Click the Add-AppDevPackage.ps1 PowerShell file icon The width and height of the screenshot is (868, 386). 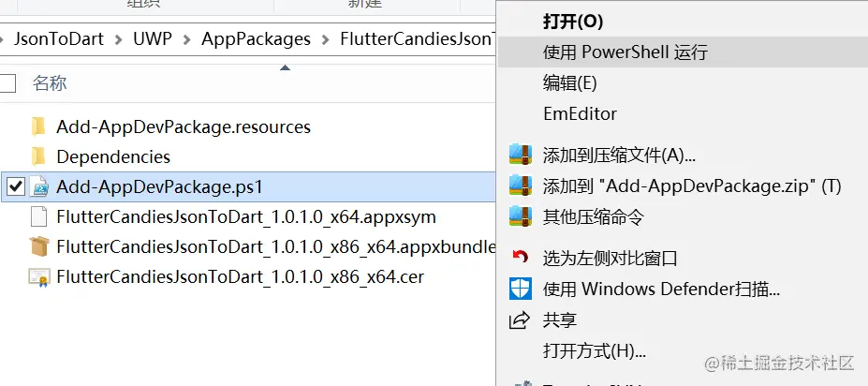(38, 187)
